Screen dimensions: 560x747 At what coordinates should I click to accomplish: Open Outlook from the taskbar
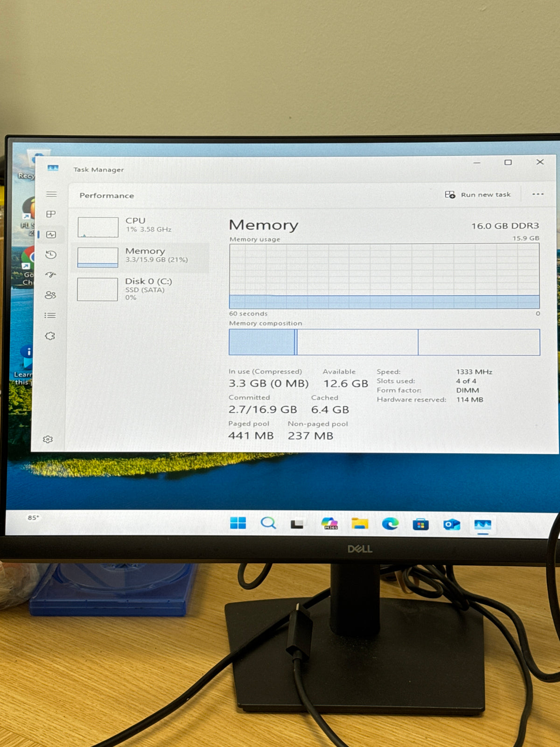451,524
